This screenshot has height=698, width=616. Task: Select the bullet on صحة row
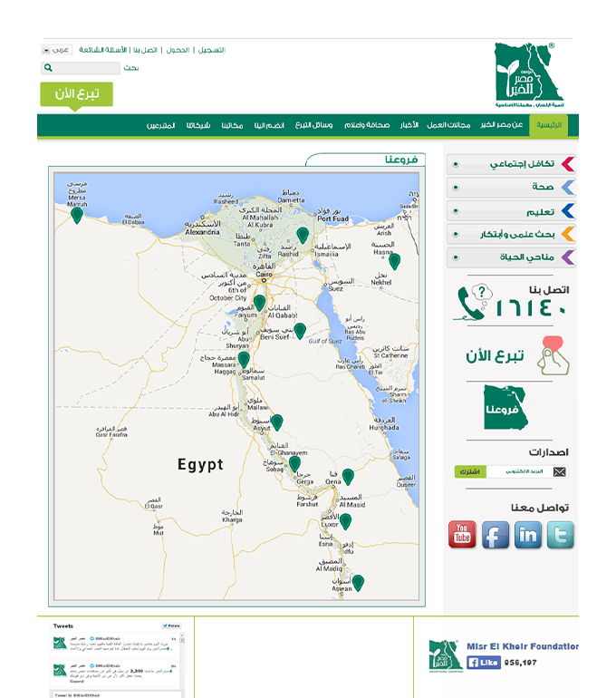456,188
